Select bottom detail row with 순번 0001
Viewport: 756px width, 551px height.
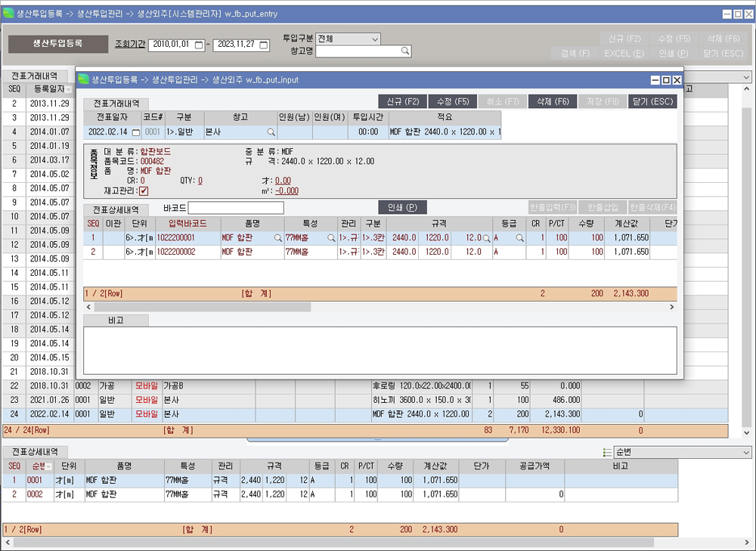(x=340, y=481)
